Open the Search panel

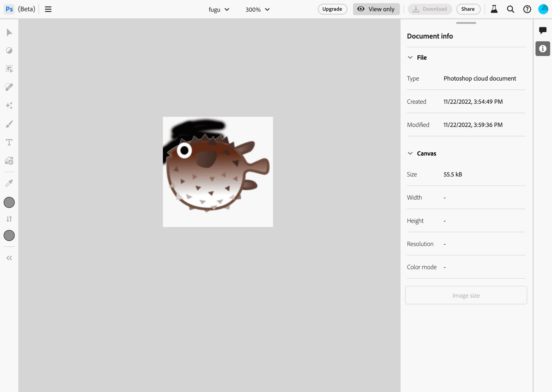coord(511,9)
